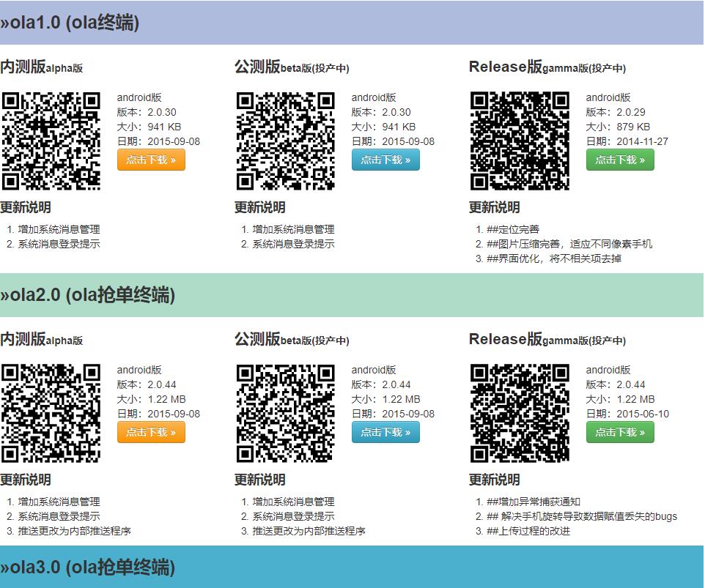The height and width of the screenshot is (588, 705).
Task: Click android版 label in ola1.0 alpha
Action: tap(139, 97)
